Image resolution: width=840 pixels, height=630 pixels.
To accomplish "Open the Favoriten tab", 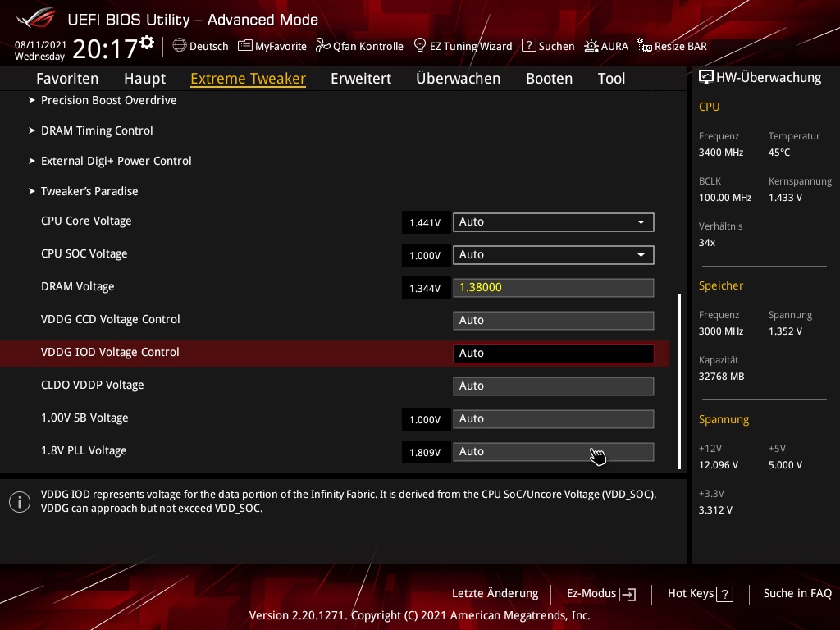I will click(67, 78).
